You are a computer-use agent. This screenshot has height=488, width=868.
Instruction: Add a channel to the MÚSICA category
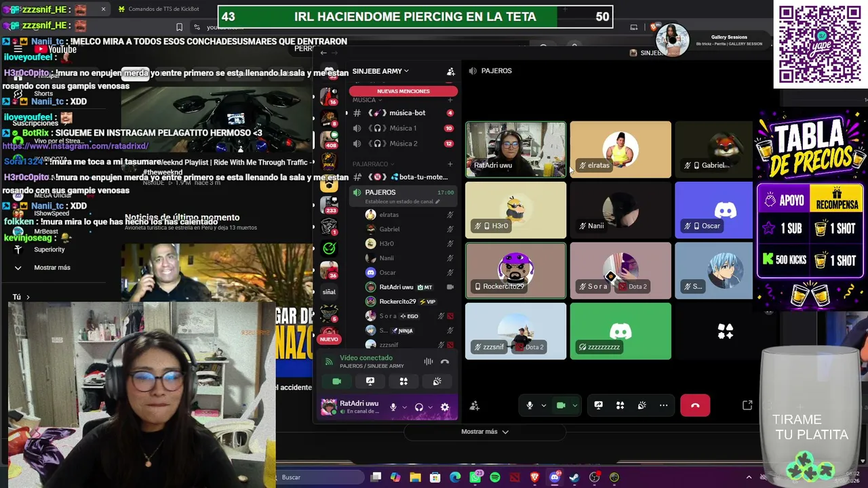click(450, 100)
